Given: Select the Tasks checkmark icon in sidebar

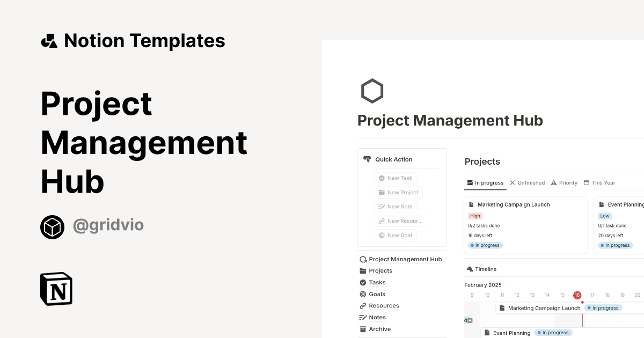Looking at the screenshot, I should (x=363, y=282).
